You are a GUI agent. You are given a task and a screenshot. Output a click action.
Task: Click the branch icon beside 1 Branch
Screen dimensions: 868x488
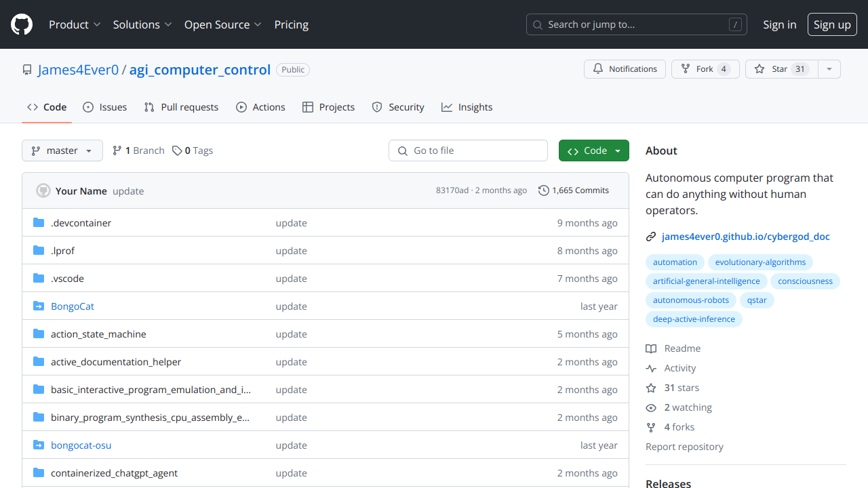coord(117,150)
